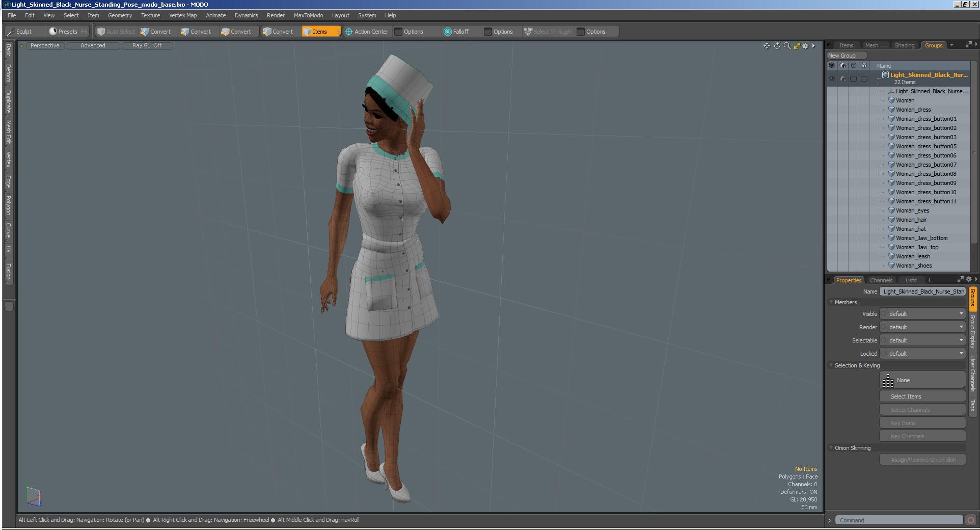This screenshot has height=530, width=980.
Task: Click the camera render column header
Action: [x=843, y=66]
